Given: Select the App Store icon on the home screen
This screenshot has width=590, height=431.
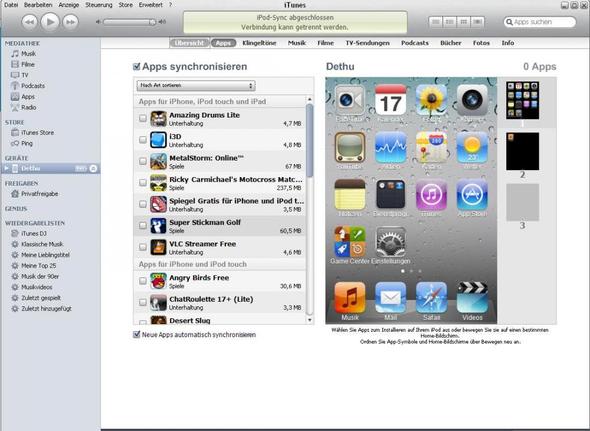Looking at the screenshot, I should pos(472,195).
